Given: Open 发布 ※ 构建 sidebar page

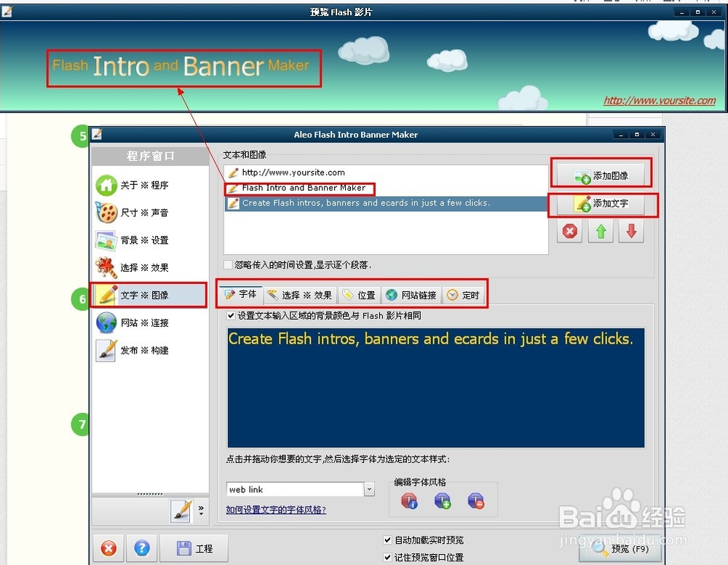Looking at the screenshot, I should coord(150,350).
